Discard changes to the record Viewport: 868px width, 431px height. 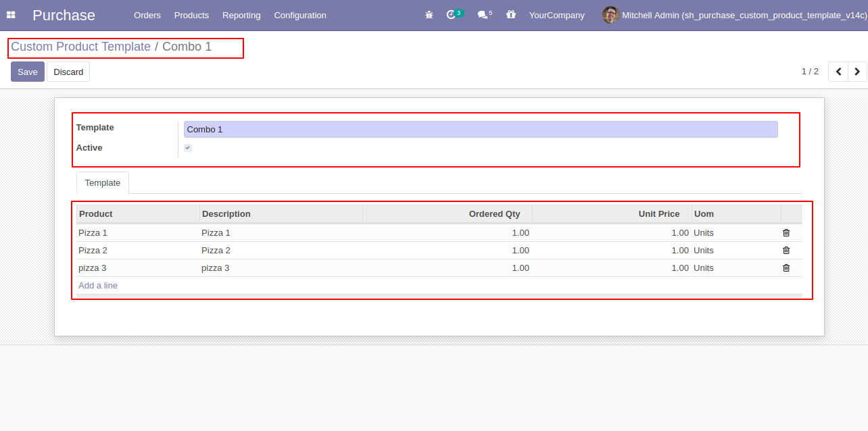[x=68, y=72]
